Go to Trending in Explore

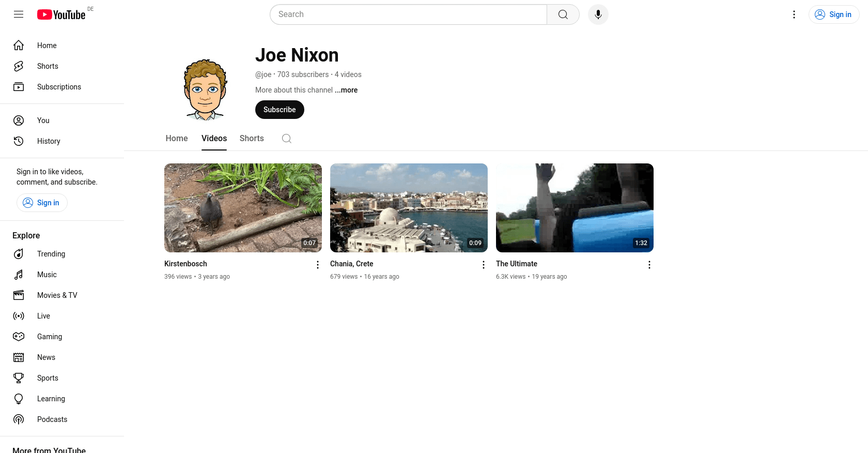coord(51,254)
